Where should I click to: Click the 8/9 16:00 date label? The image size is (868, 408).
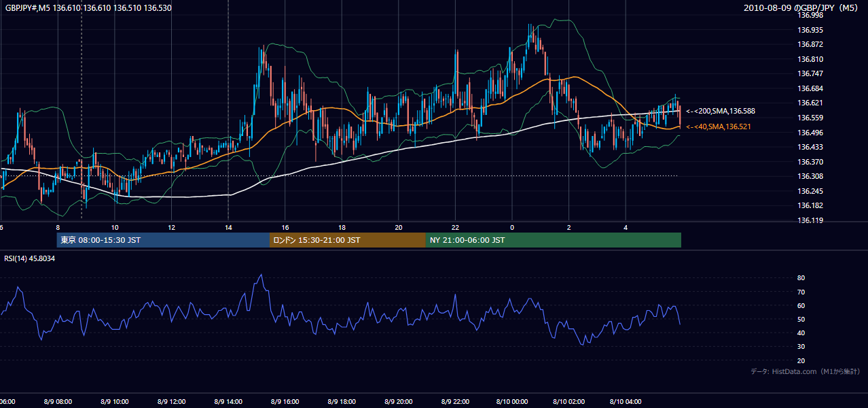pyautogui.click(x=285, y=402)
